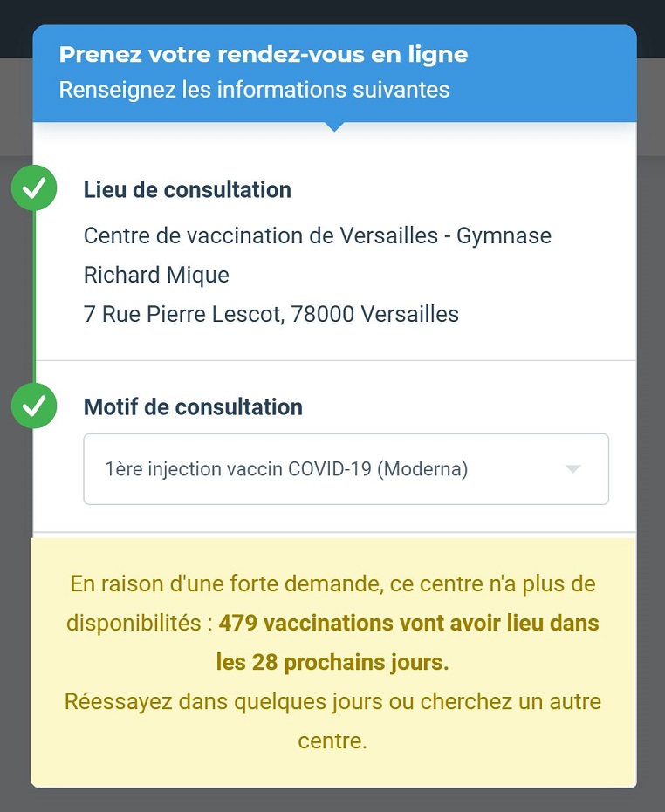Image resolution: width=665 pixels, height=812 pixels.
Task: Click the dark top bar behind the dialog
Action: click(x=332, y=11)
